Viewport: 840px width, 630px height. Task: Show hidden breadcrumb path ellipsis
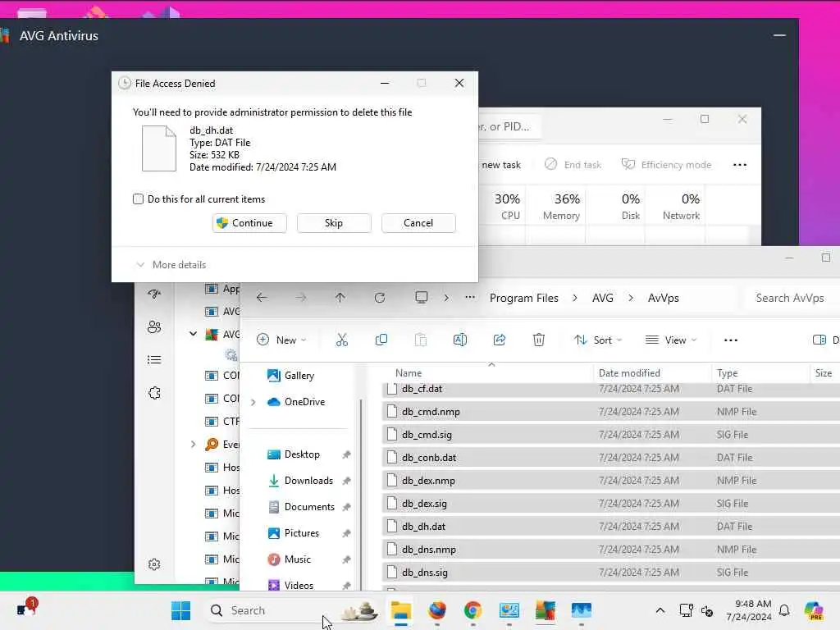pyautogui.click(x=470, y=298)
